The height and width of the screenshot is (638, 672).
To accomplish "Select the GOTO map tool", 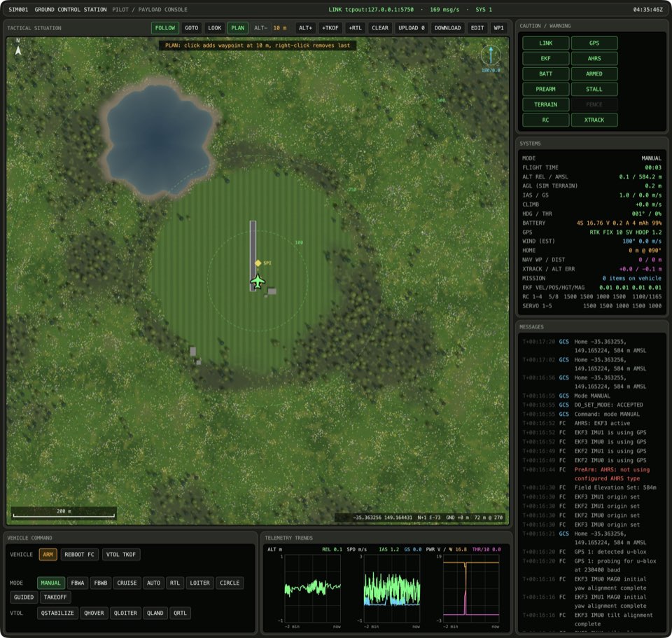I will tap(192, 28).
